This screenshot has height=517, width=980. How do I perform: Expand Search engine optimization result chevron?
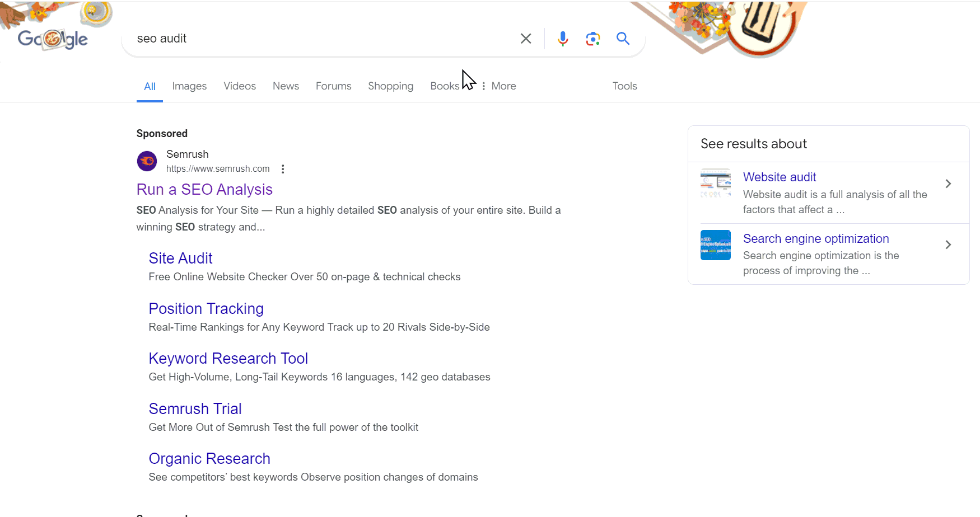948,245
